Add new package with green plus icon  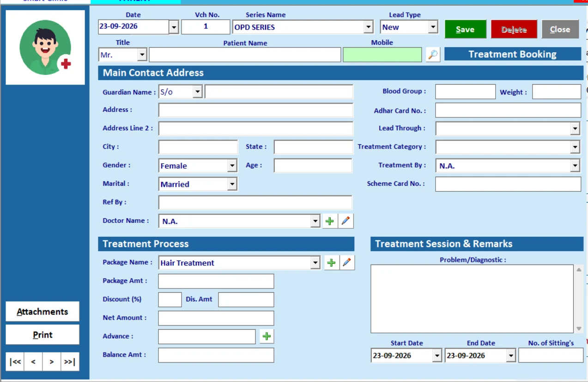(331, 263)
